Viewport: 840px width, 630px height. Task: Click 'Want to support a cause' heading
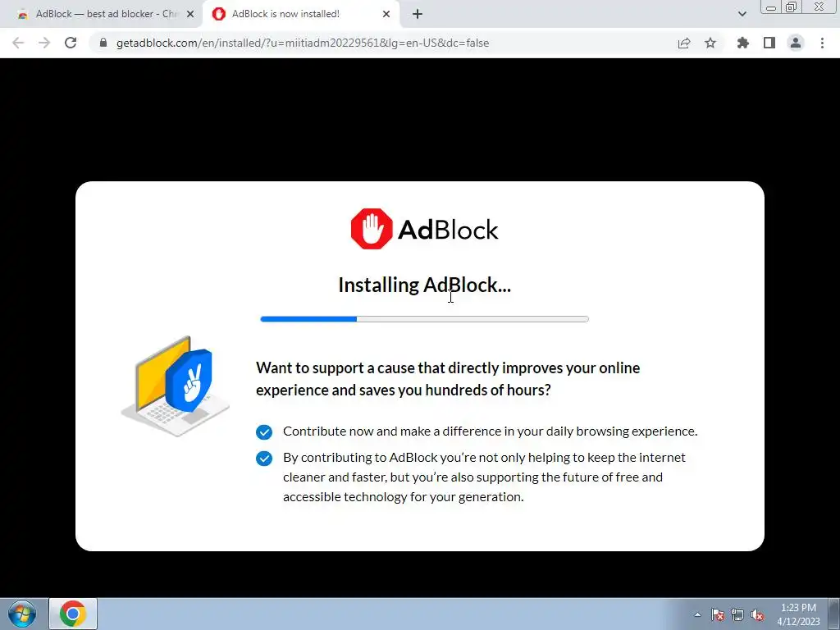click(448, 379)
